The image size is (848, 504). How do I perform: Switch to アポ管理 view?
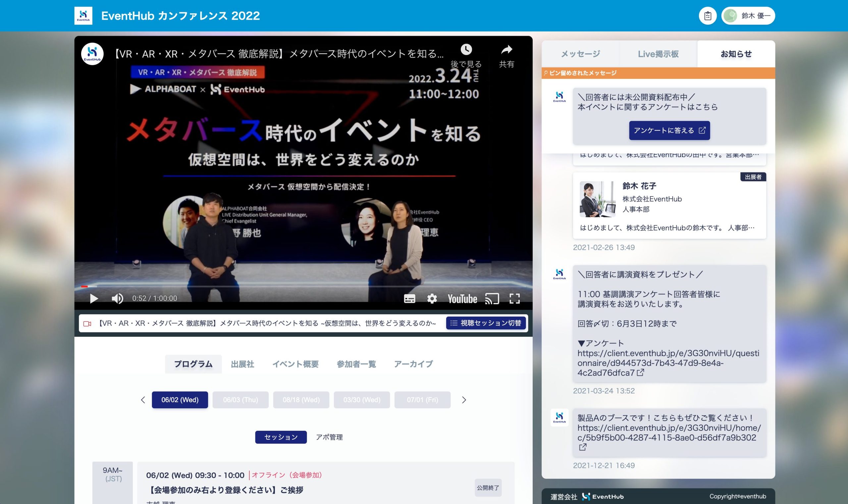point(329,437)
